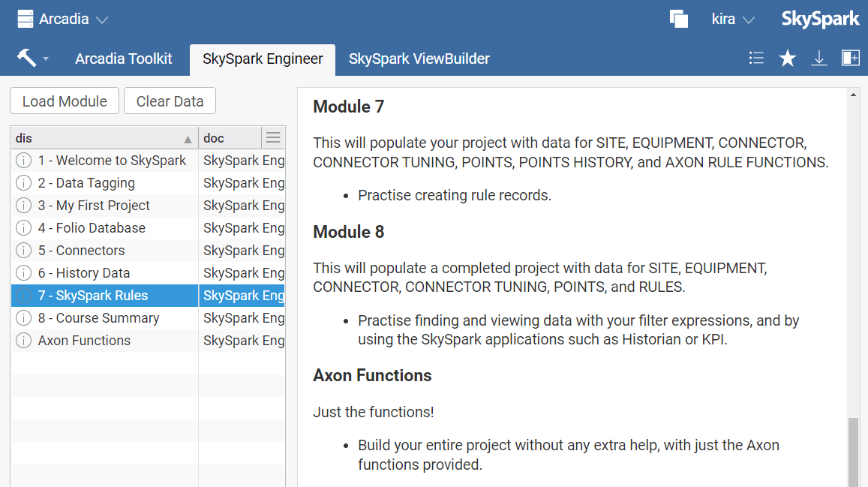Click info icon for Course Summary row
Viewport: 868px width, 487px height.
23,318
